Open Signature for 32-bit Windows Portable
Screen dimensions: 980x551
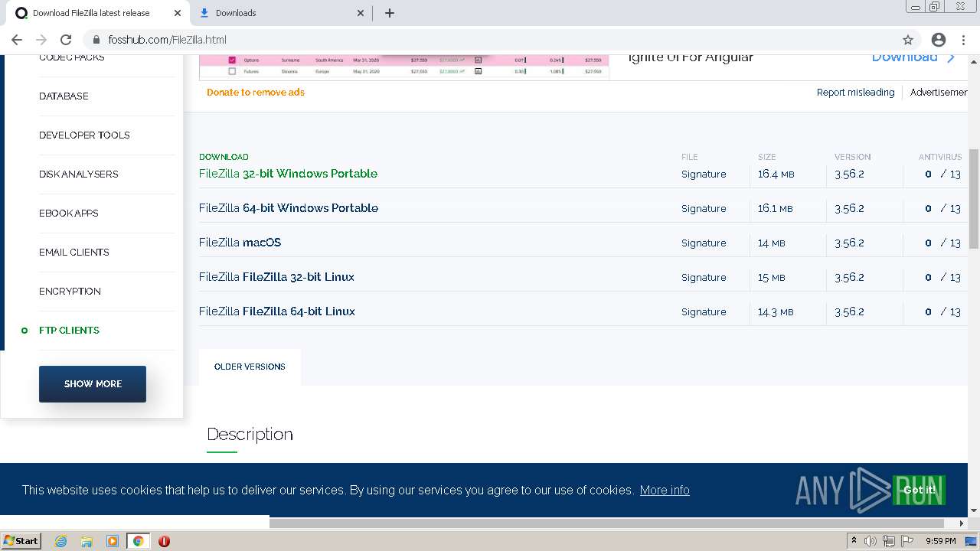coord(704,174)
